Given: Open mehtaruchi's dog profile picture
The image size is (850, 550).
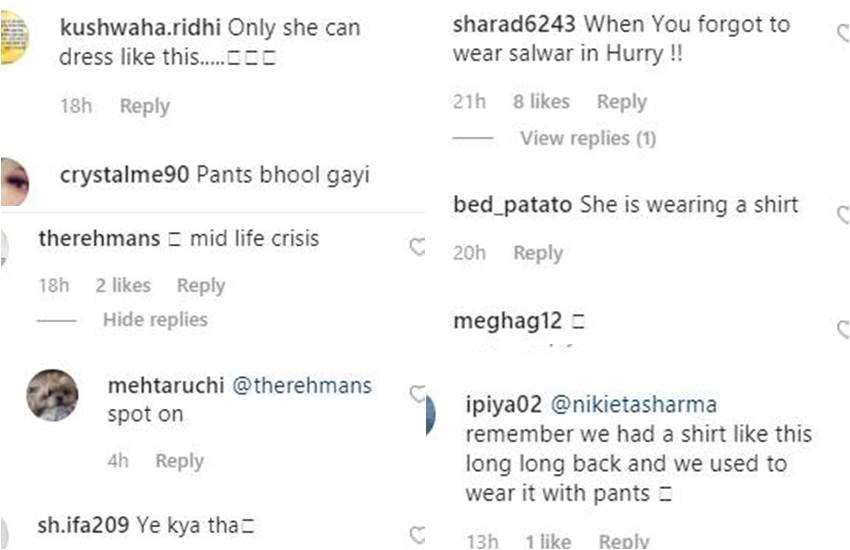Looking at the screenshot, I should tap(52, 394).
